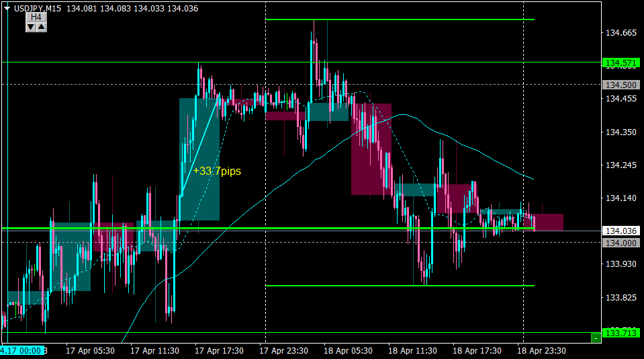Click the current price label 134.036
Viewport: 644px width, 359px height.
click(621, 231)
